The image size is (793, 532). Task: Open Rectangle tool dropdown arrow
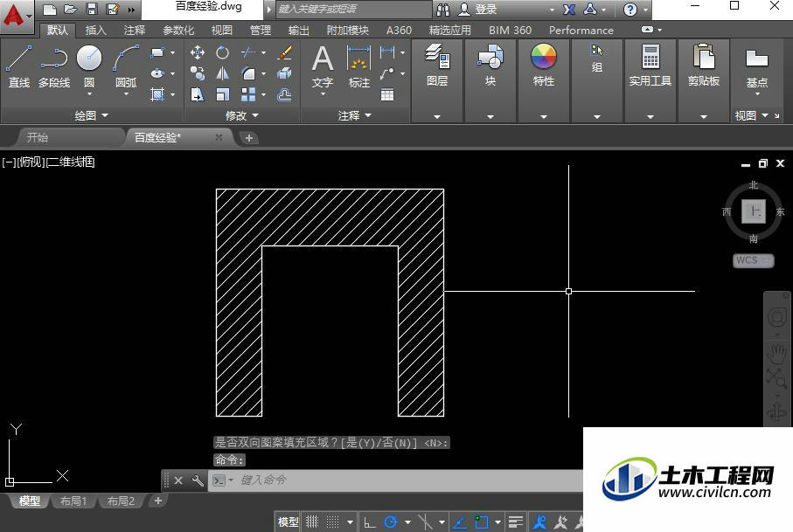pyautogui.click(x=172, y=52)
